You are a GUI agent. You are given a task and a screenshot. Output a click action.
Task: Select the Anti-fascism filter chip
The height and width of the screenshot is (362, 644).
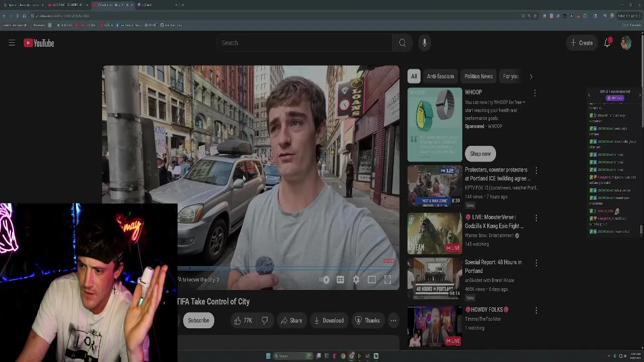(x=440, y=76)
